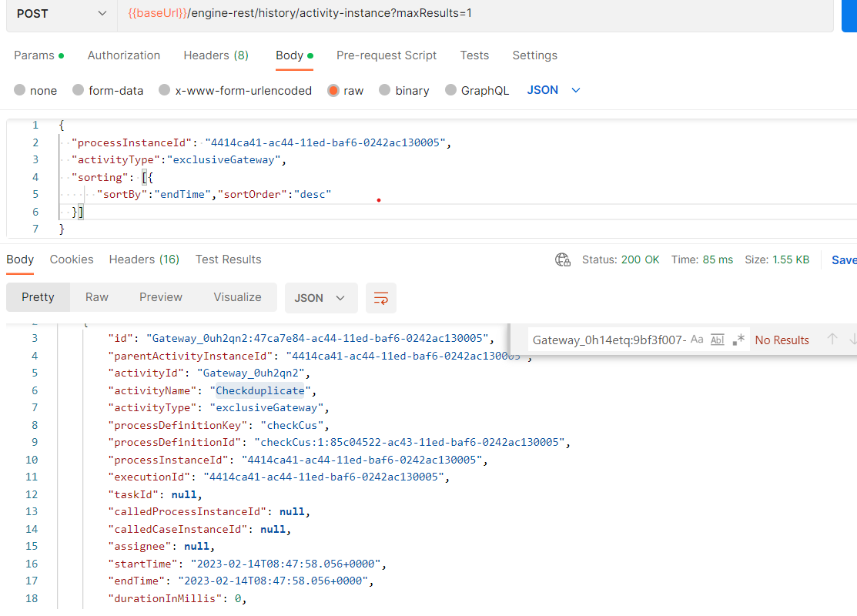Screen dimensions: 857x616
Task: Click the response search input field
Action: [x=609, y=340]
